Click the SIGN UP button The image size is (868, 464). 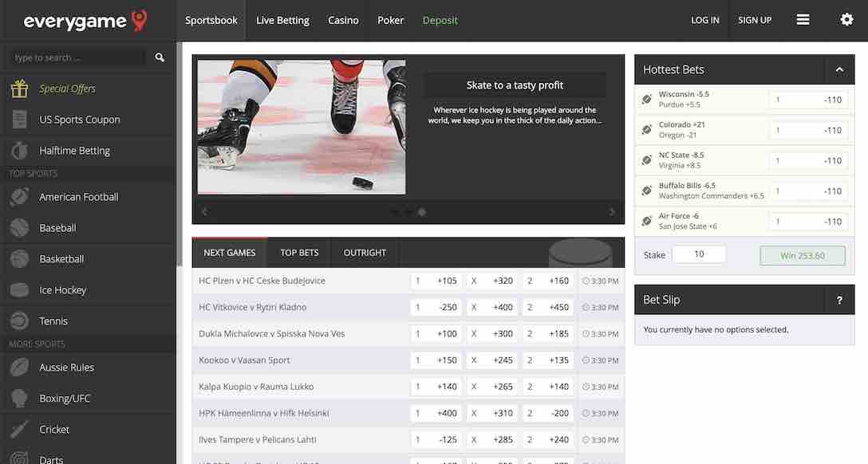point(755,21)
